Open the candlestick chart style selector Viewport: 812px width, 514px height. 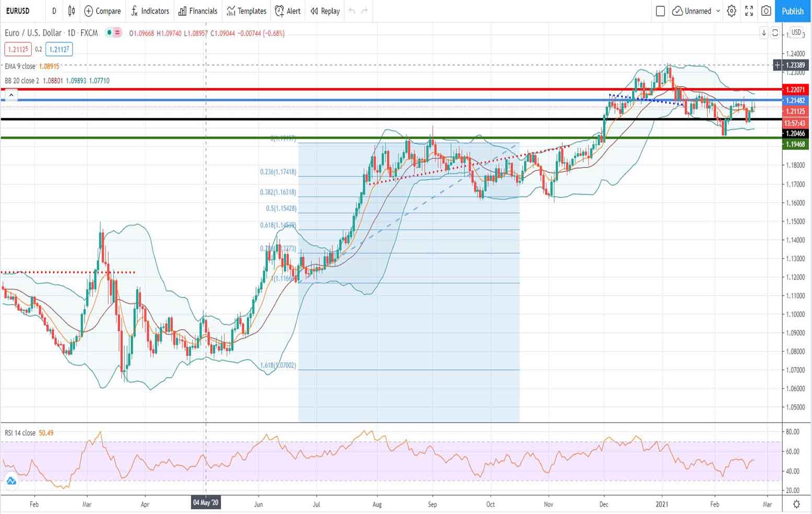tap(72, 11)
